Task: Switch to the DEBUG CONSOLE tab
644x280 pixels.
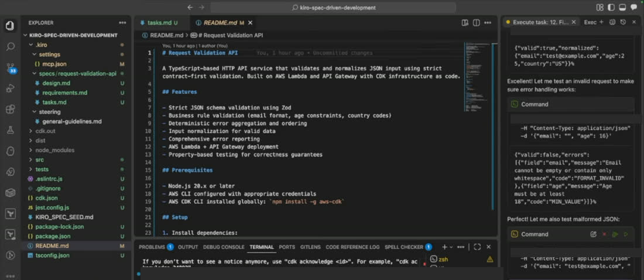Action: tap(224, 247)
